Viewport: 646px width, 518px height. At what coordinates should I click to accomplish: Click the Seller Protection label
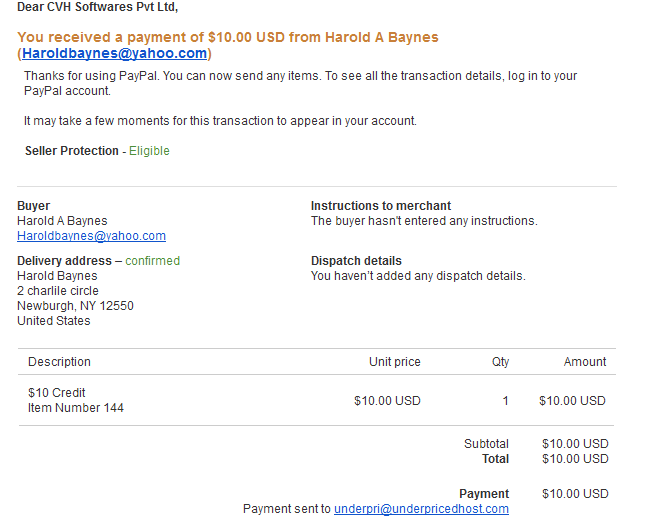pyautogui.click(x=72, y=151)
